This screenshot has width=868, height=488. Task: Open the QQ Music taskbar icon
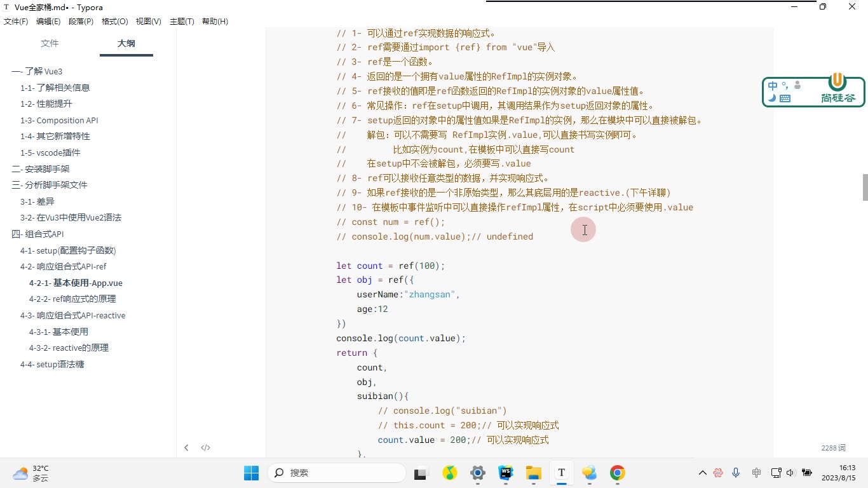click(449, 473)
